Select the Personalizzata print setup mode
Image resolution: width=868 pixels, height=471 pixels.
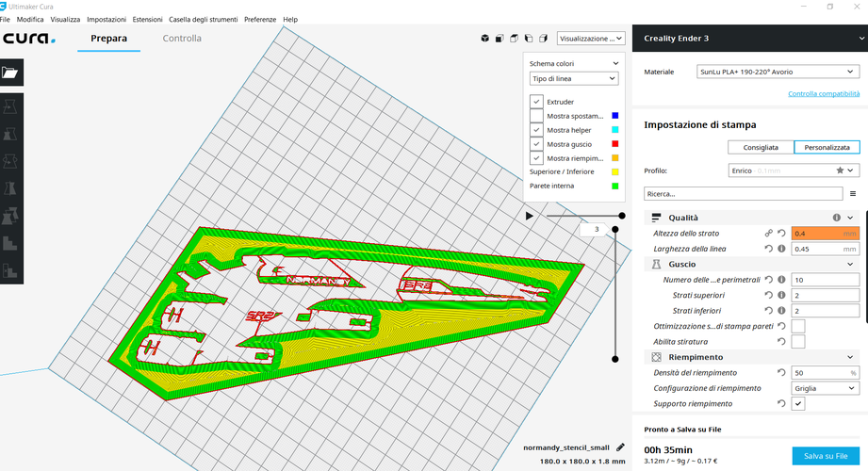pos(827,147)
